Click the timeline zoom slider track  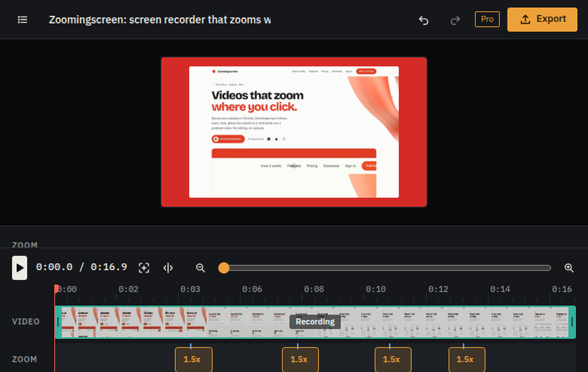click(385, 268)
